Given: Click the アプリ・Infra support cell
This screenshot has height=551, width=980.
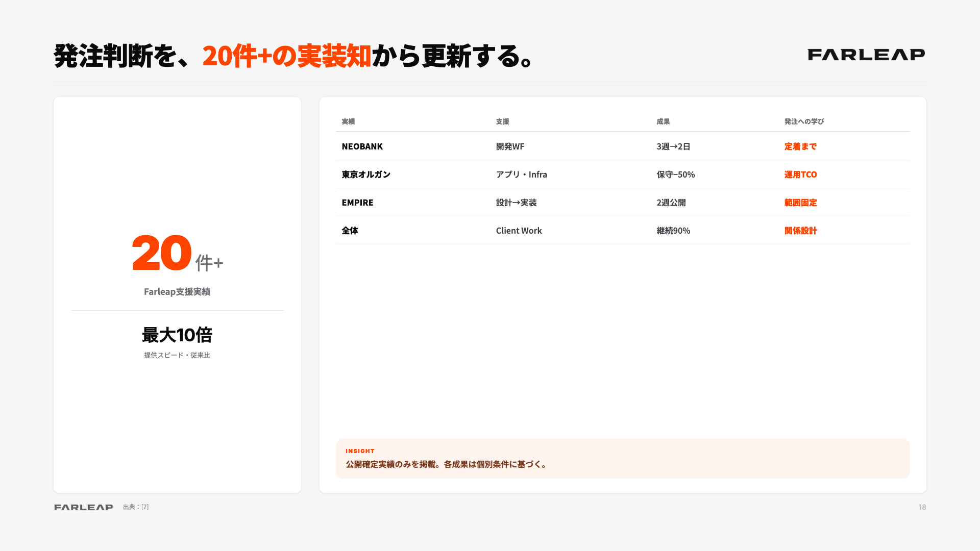Looking at the screenshot, I should (522, 174).
